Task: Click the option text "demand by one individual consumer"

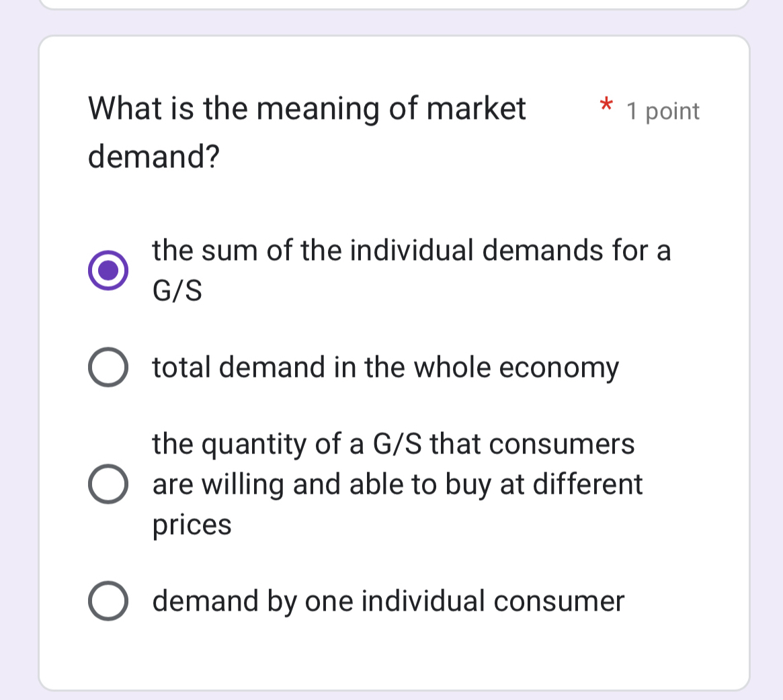Action: (388, 601)
